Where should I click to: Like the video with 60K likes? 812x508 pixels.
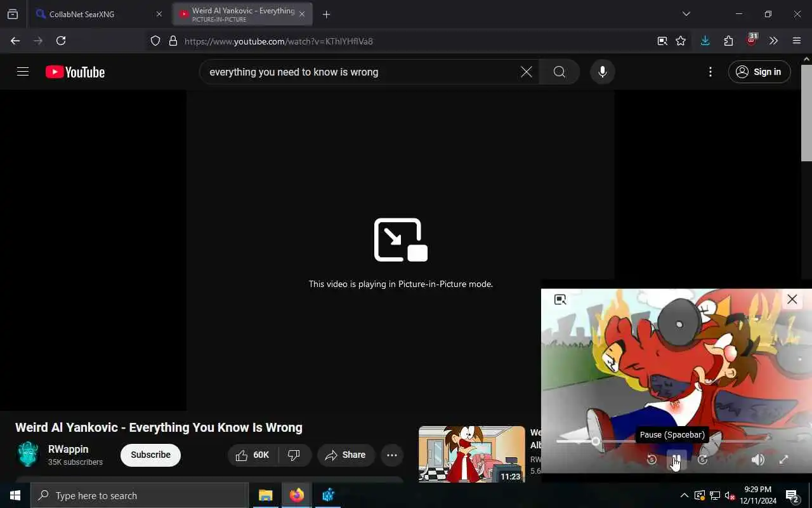point(253,455)
